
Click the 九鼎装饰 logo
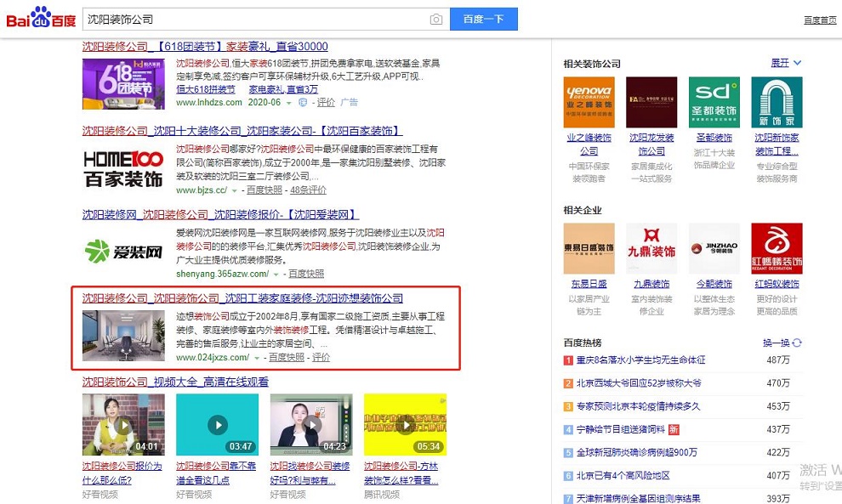point(651,248)
